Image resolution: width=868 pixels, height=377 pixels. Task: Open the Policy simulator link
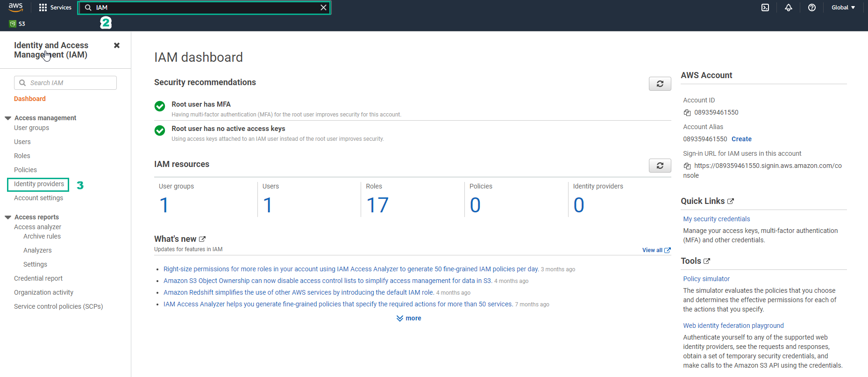coord(706,279)
